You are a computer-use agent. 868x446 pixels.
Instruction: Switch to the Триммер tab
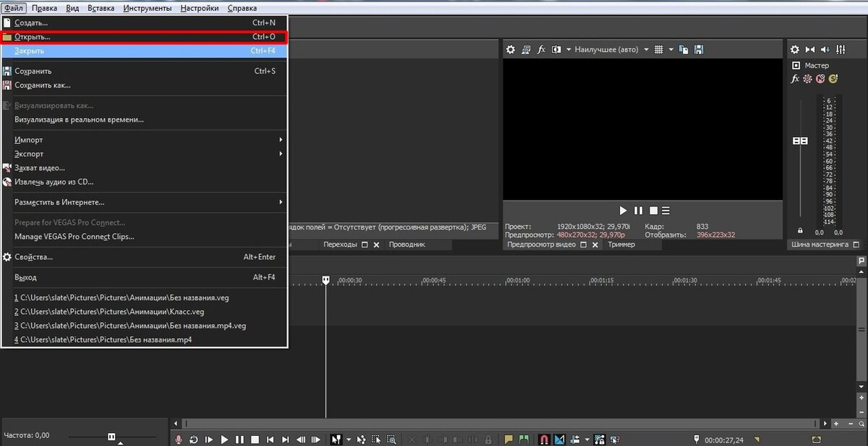[621, 245]
